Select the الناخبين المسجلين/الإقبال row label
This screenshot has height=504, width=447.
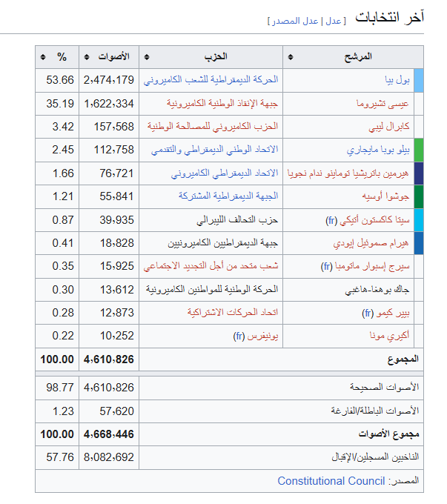coord(375,457)
